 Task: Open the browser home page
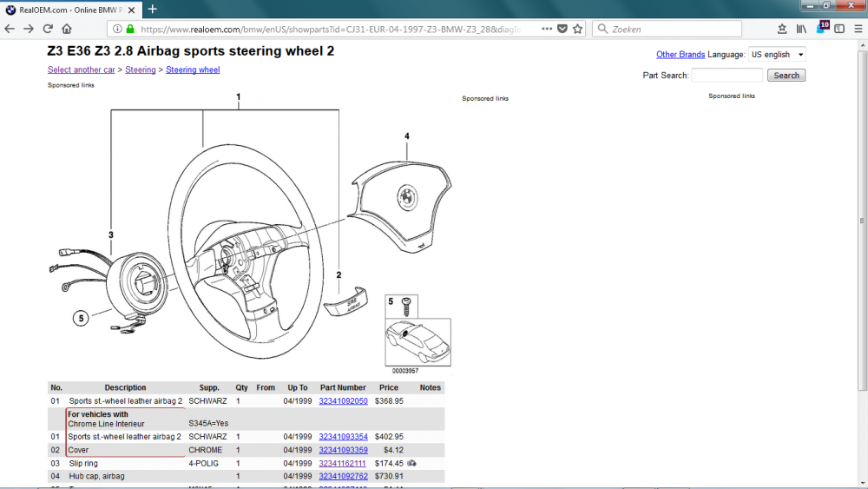coord(67,29)
